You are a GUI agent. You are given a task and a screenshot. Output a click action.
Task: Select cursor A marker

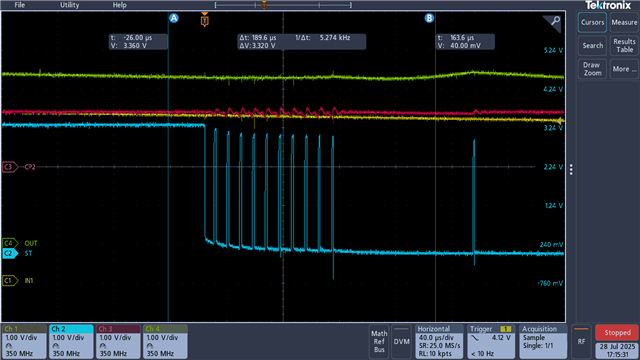(174, 18)
